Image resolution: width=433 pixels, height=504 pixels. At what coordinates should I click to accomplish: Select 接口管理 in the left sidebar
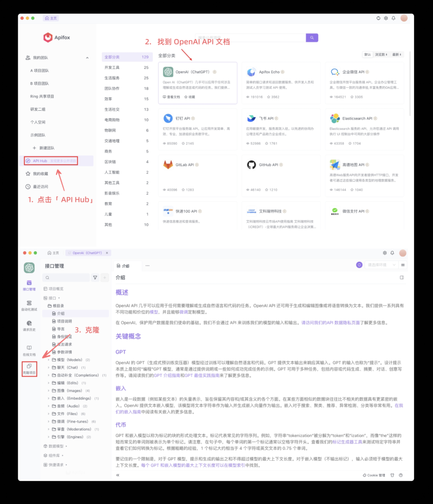[29, 285]
